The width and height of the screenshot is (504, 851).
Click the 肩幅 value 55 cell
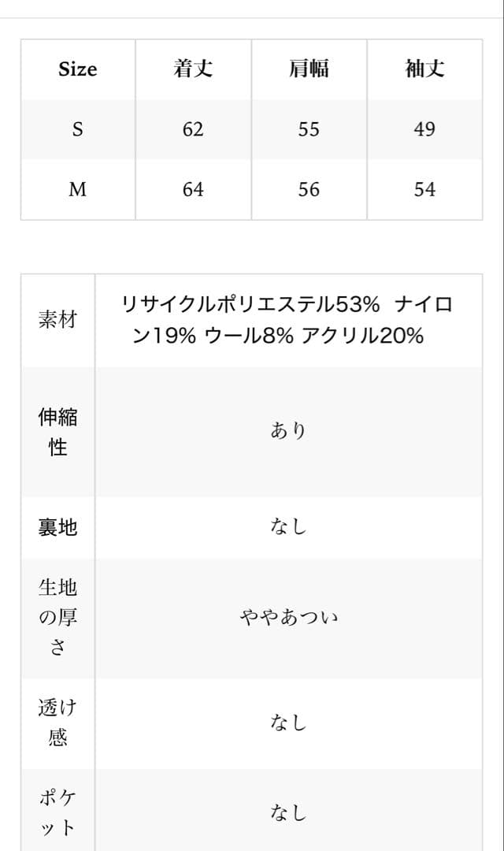309,129
